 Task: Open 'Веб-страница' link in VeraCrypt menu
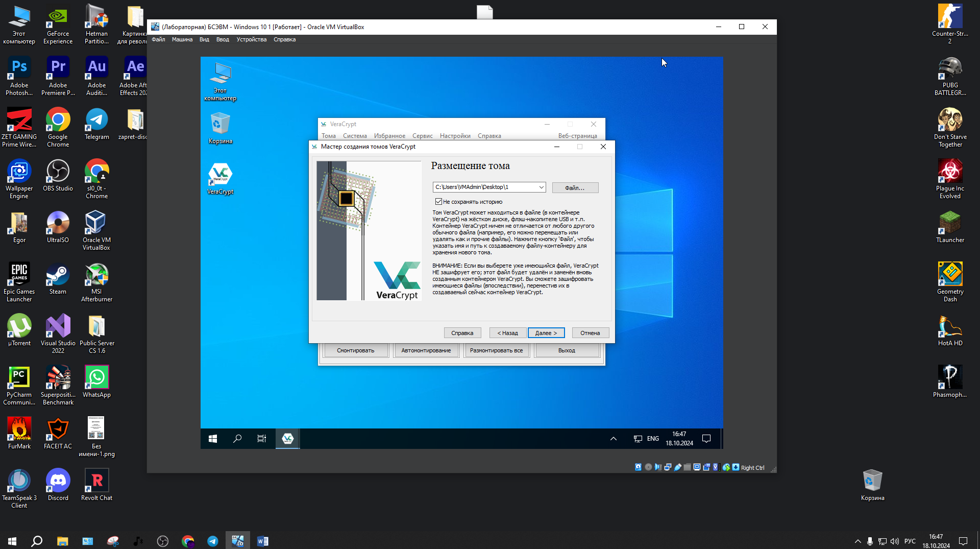[x=577, y=136]
